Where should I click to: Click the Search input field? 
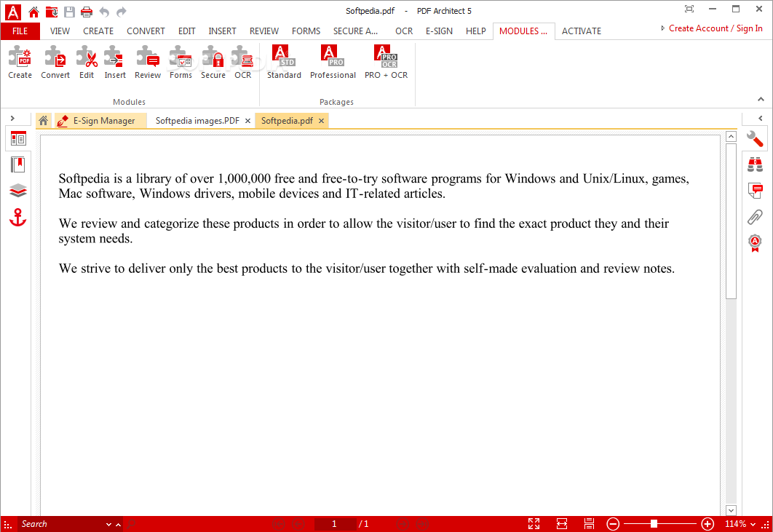pyautogui.click(x=60, y=524)
